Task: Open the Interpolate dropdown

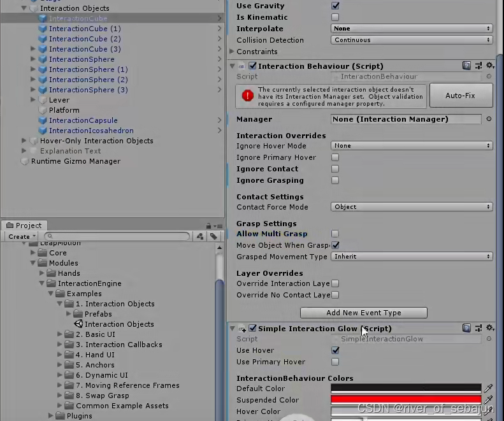Action: click(x=412, y=29)
